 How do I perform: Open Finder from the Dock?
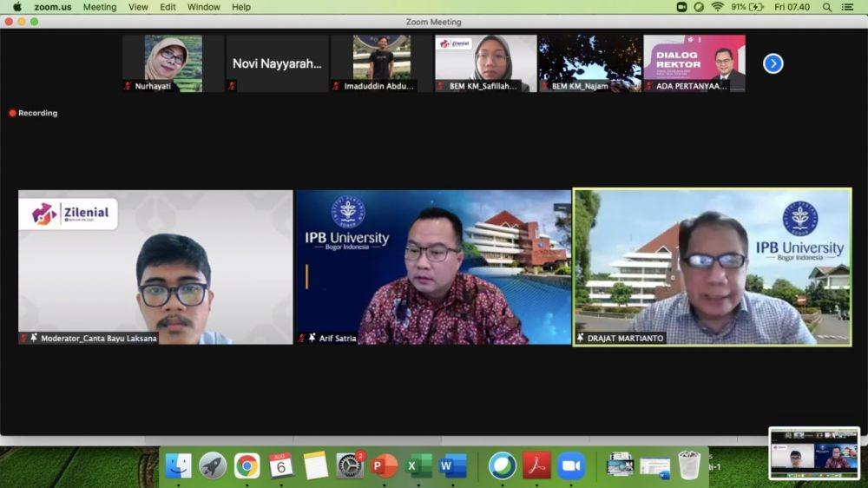tap(178, 465)
